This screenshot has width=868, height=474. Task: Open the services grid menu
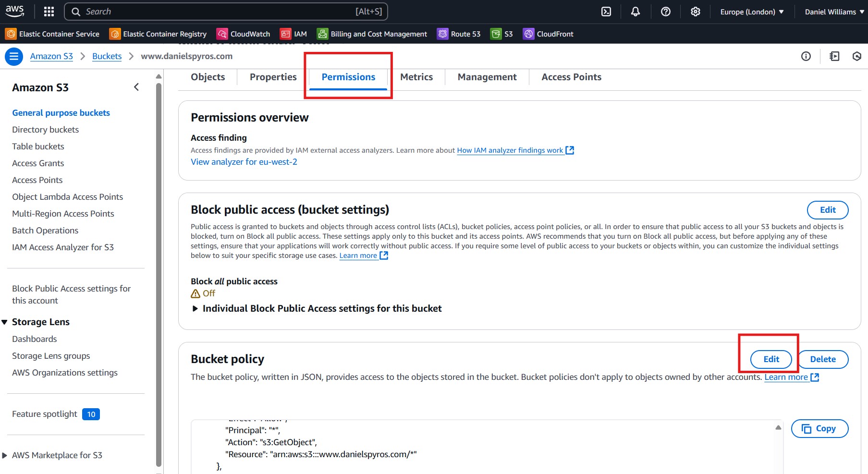49,11
